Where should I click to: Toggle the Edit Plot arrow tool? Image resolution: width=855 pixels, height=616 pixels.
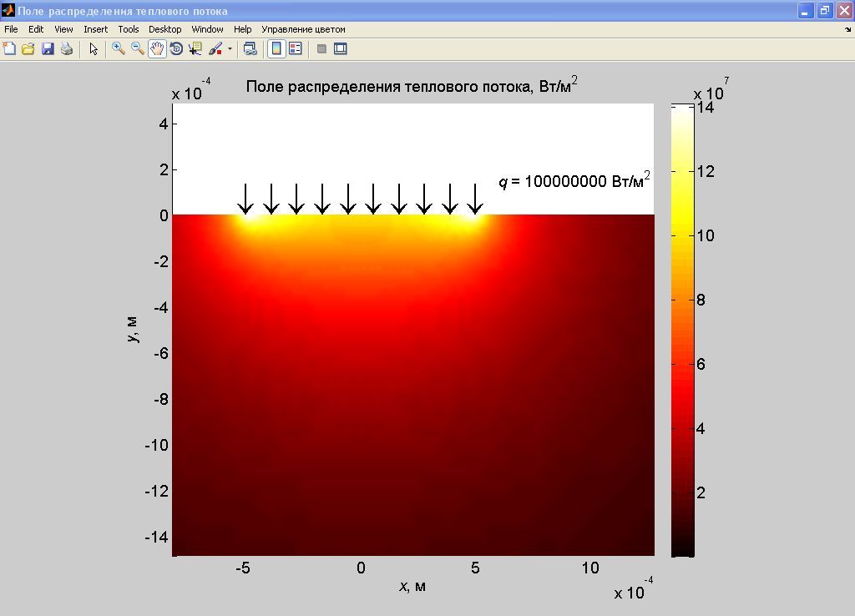[94, 49]
